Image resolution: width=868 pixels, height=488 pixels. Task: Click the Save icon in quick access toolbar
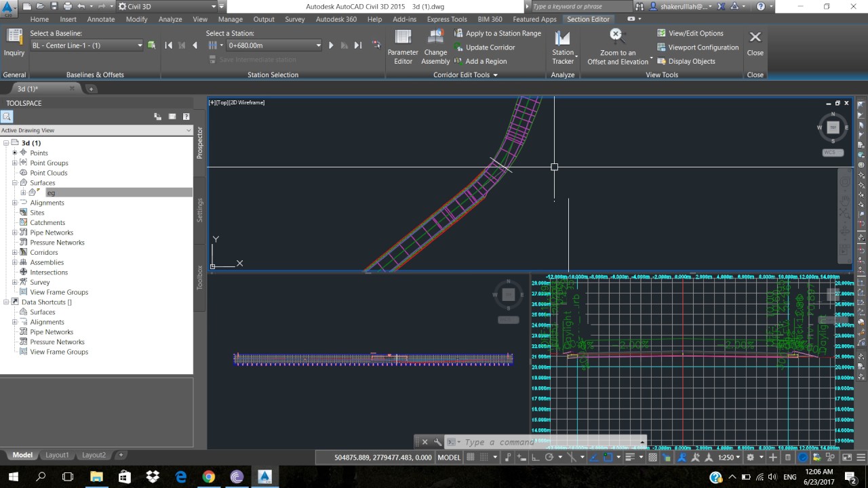click(x=55, y=6)
